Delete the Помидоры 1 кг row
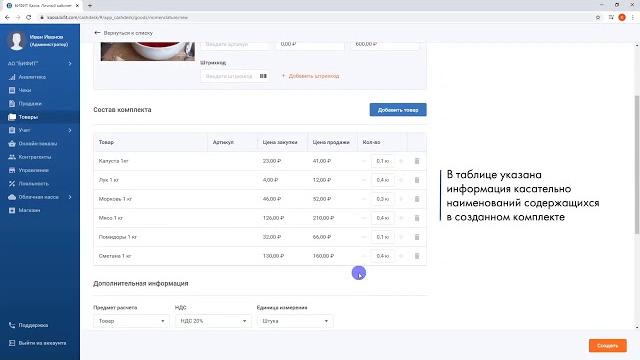The height and width of the screenshot is (360, 640). 417,237
